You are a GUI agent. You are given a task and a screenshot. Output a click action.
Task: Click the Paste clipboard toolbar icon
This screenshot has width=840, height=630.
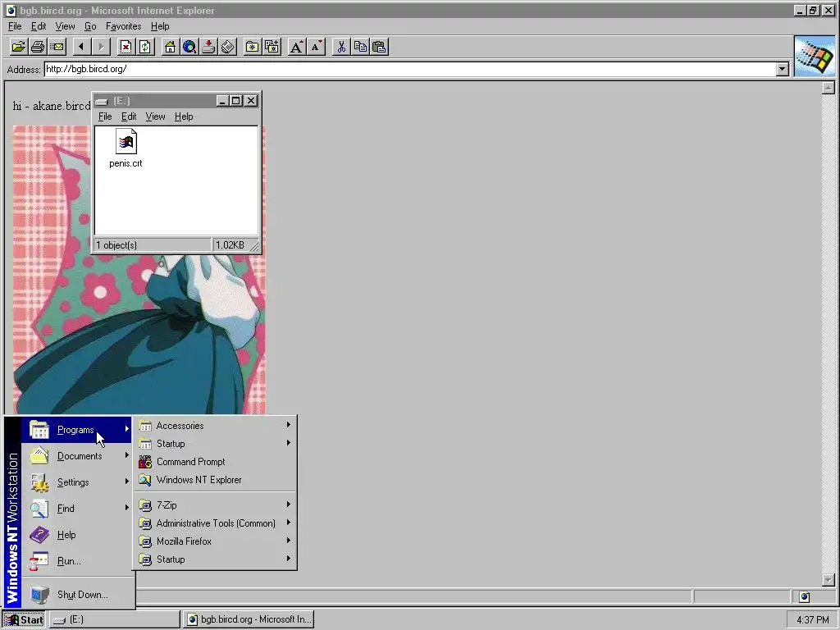(379, 47)
